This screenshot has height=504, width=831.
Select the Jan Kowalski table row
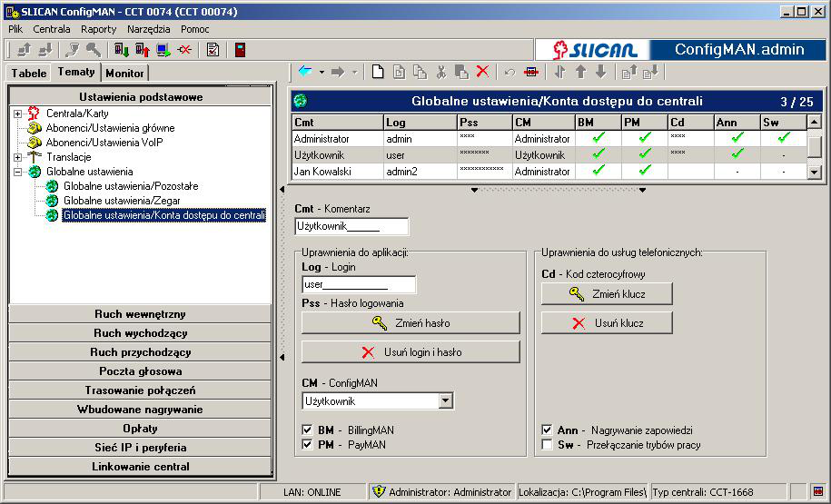pos(549,172)
